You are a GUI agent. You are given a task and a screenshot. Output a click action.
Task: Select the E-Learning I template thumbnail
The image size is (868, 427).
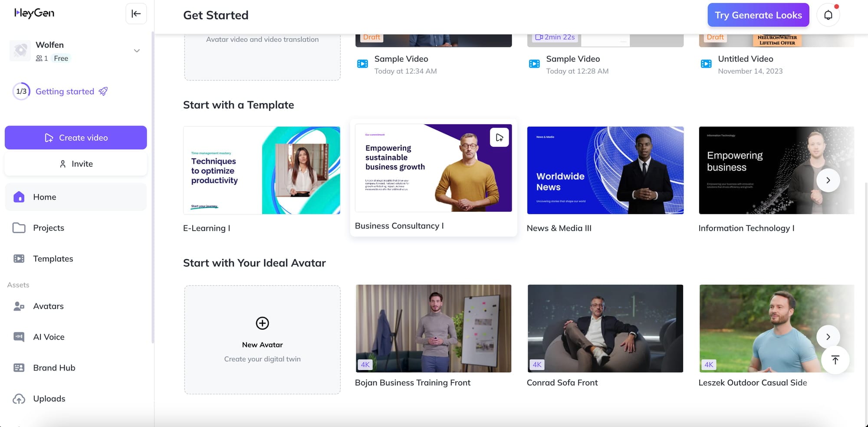(x=262, y=170)
